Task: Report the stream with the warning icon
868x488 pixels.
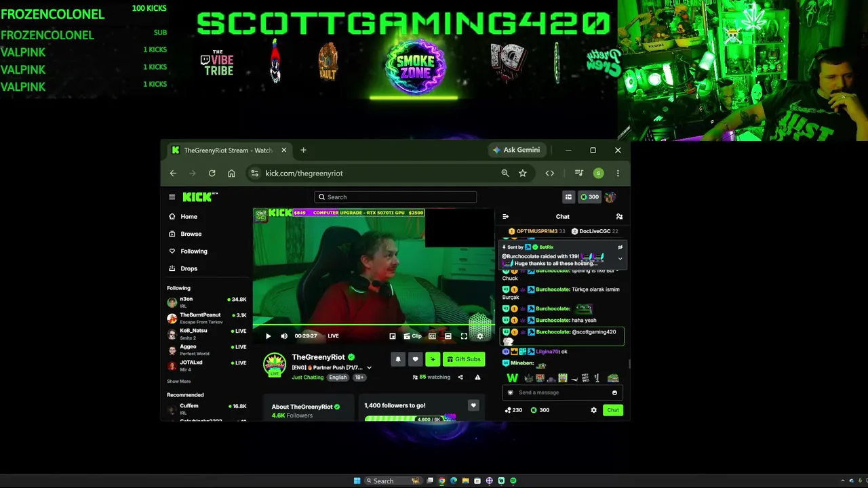Action: (x=477, y=378)
